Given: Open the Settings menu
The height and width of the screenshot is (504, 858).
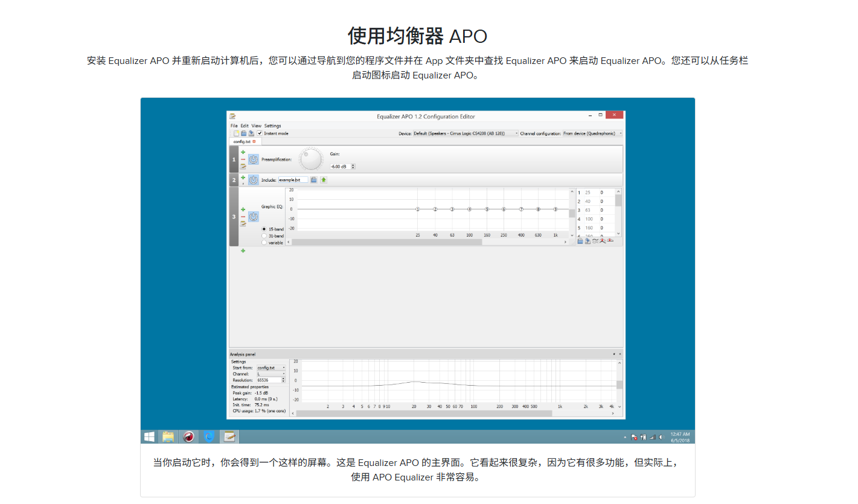Looking at the screenshot, I should (x=273, y=126).
